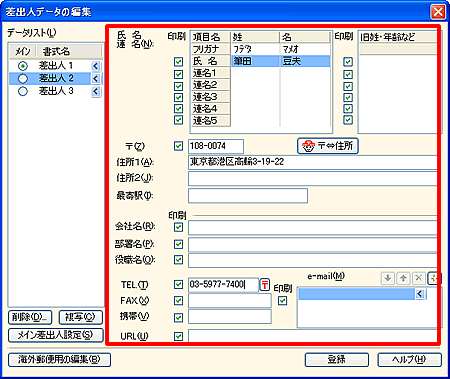Click the 連名3 row header
450x379 pixels.
211,97
